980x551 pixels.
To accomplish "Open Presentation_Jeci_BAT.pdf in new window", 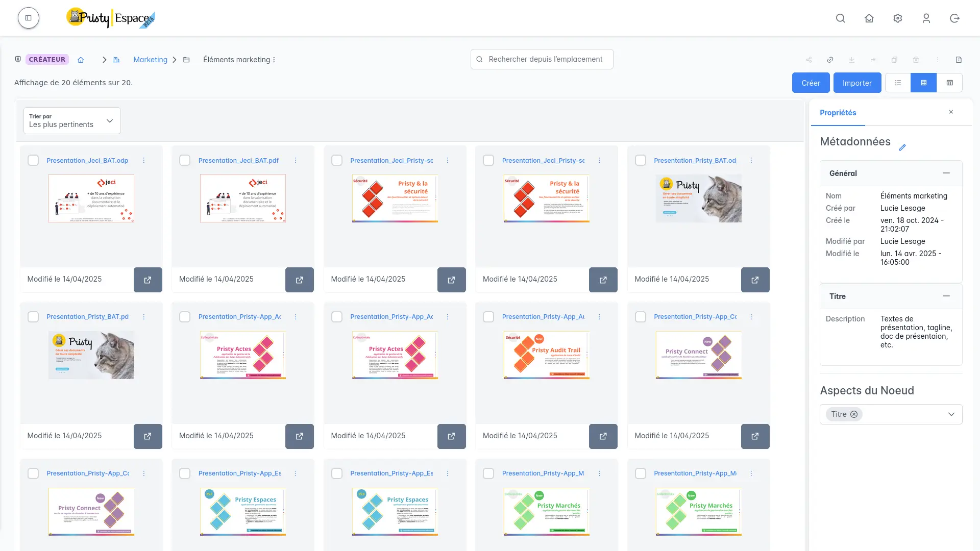I will (300, 280).
